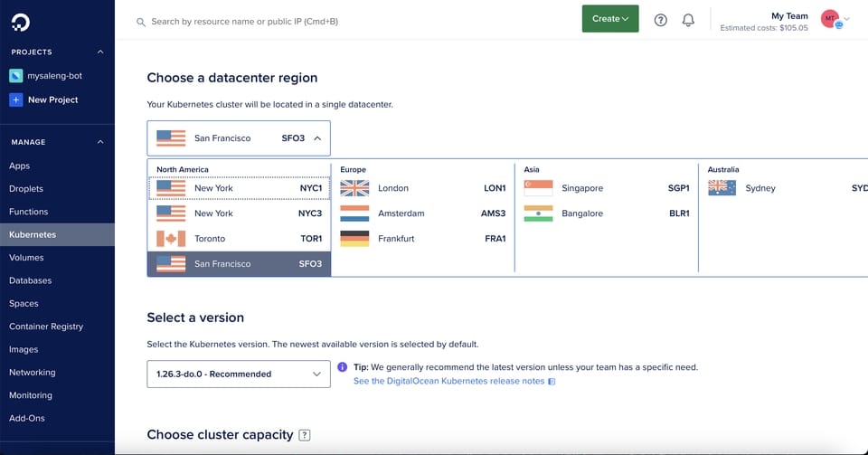Select Frankfurt FRA1 region
Image resolution: width=868 pixels, height=455 pixels.
(423, 239)
